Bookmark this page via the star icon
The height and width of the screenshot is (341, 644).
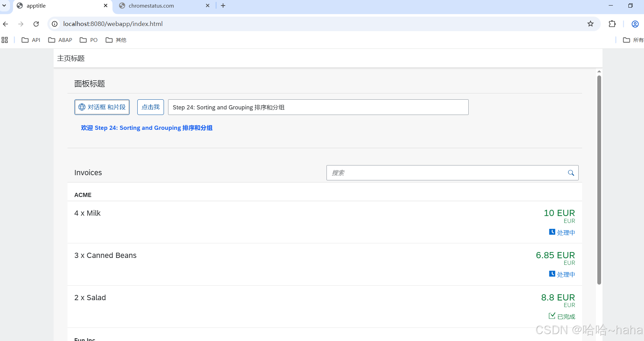(x=590, y=24)
